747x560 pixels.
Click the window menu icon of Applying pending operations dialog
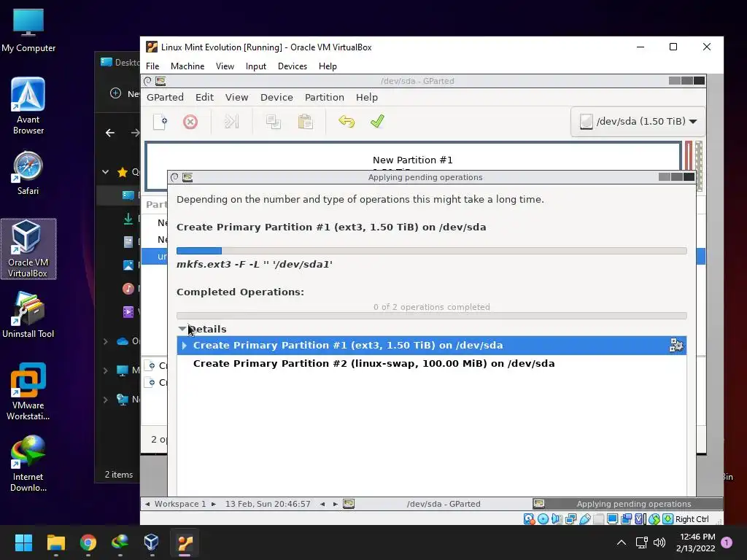coord(187,178)
